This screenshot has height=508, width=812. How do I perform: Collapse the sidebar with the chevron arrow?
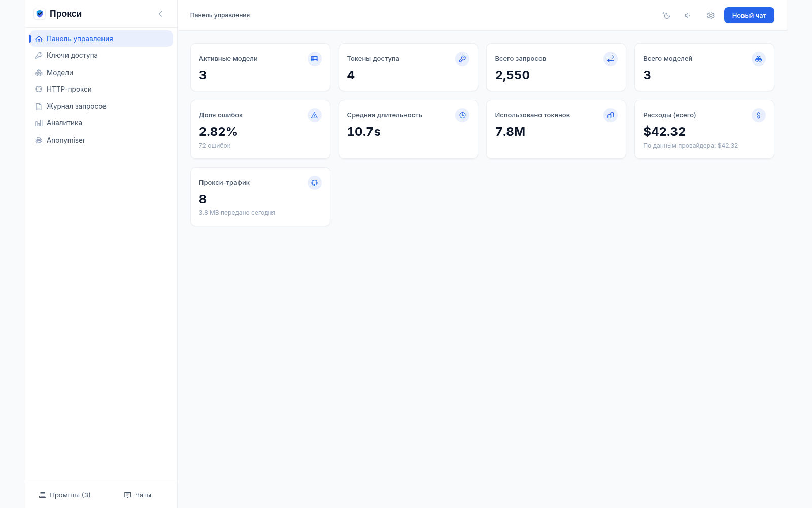click(x=161, y=14)
